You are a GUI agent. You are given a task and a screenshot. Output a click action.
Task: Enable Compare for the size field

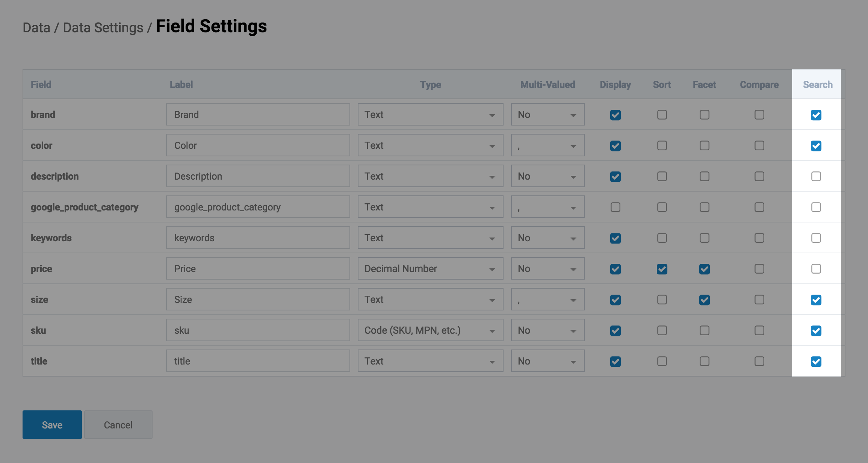[759, 300]
